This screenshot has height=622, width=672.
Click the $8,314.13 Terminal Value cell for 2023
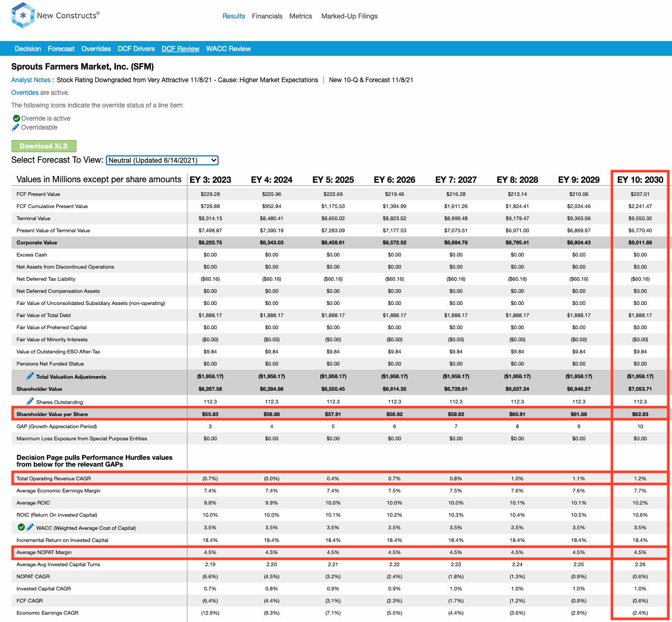(210, 219)
